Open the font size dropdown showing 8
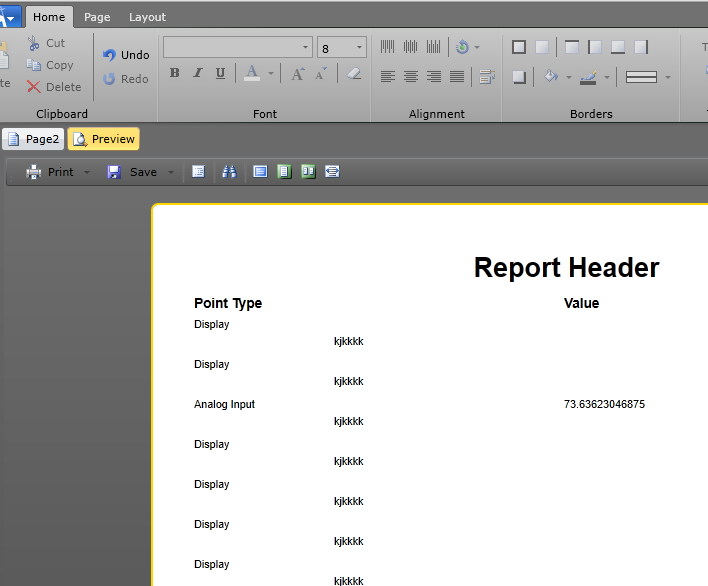Screen dimensions: 708x586 359,48
